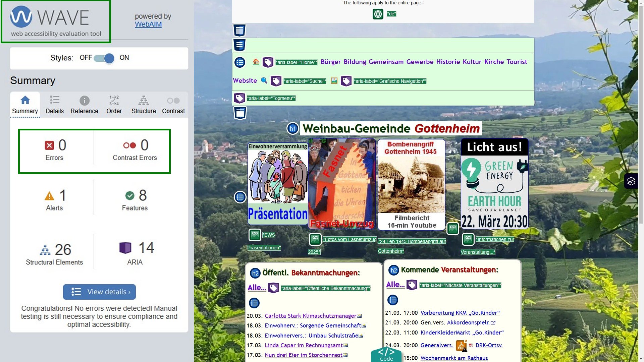644x362 pixels.
Task: Switch to the Details tab
Action: [x=54, y=105]
